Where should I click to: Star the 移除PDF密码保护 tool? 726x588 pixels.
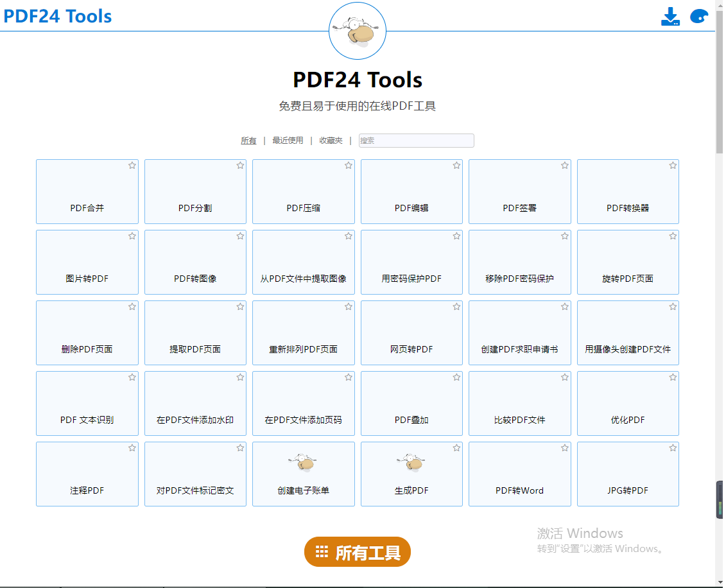click(x=565, y=236)
